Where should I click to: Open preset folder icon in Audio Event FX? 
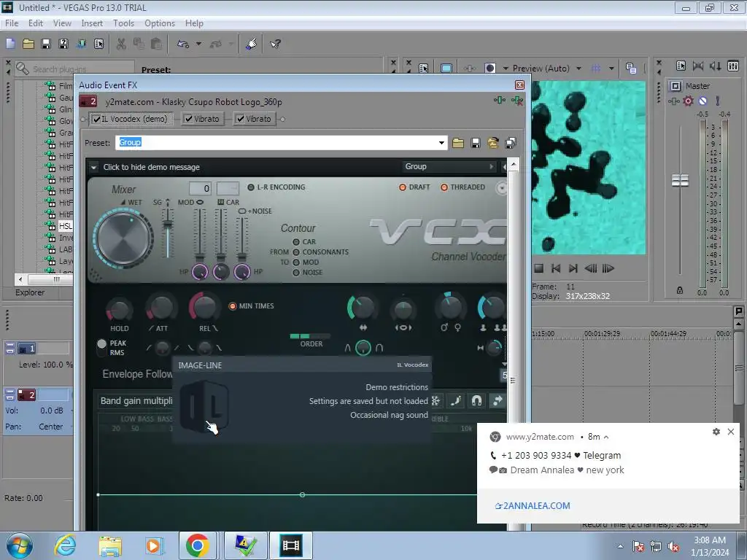(x=458, y=143)
